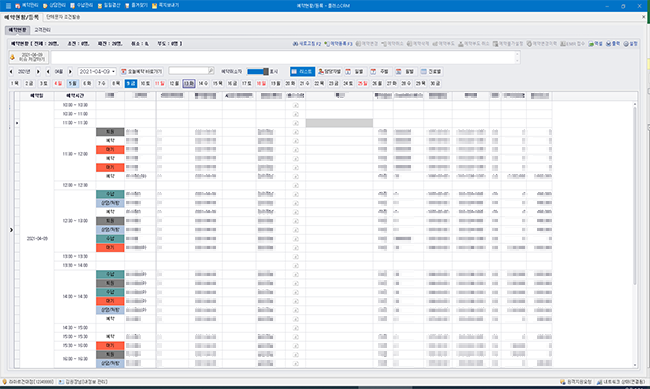Click the row icon for 13:00 ~ 13:30 slot
This screenshot has width=650, height=389.
tap(296, 257)
